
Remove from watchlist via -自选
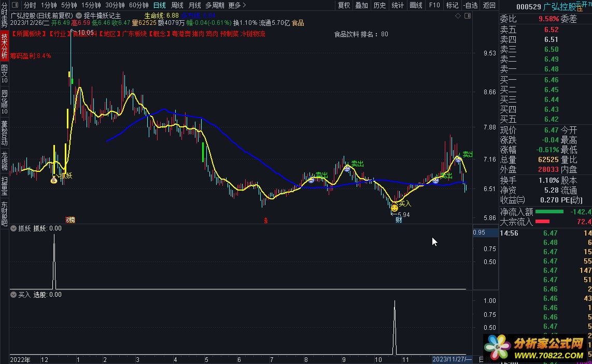(x=470, y=5)
